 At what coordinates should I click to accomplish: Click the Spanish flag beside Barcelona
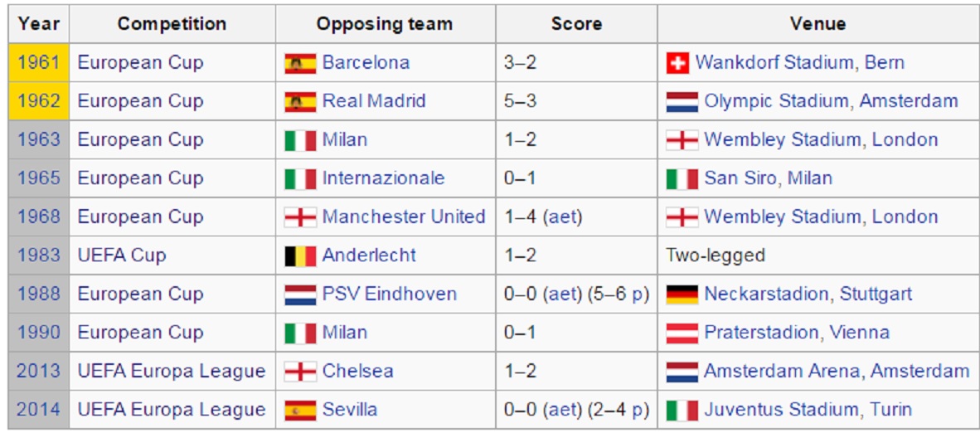(300, 63)
